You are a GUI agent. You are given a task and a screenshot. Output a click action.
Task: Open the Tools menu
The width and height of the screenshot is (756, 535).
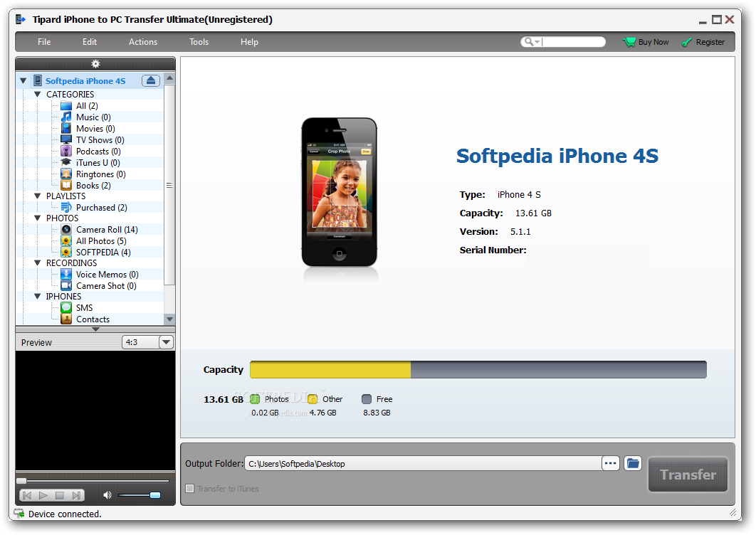tap(199, 42)
